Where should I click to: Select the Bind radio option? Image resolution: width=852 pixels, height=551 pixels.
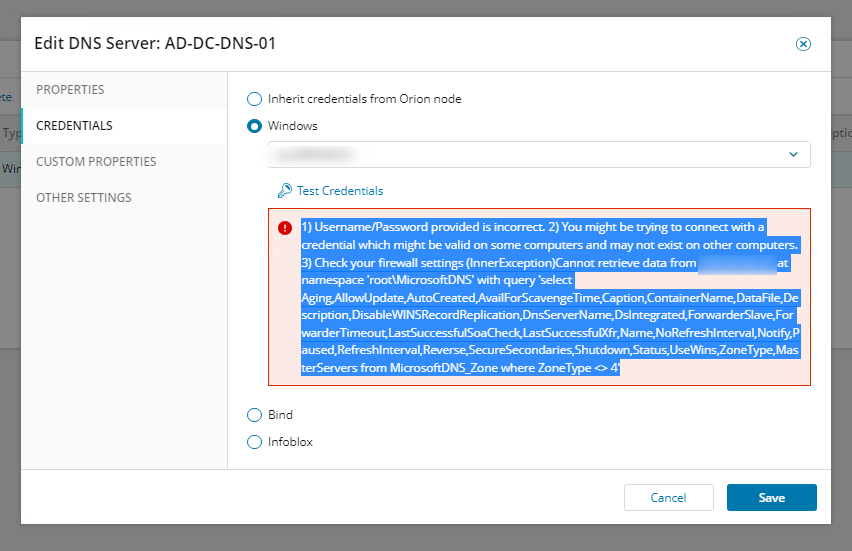click(254, 415)
